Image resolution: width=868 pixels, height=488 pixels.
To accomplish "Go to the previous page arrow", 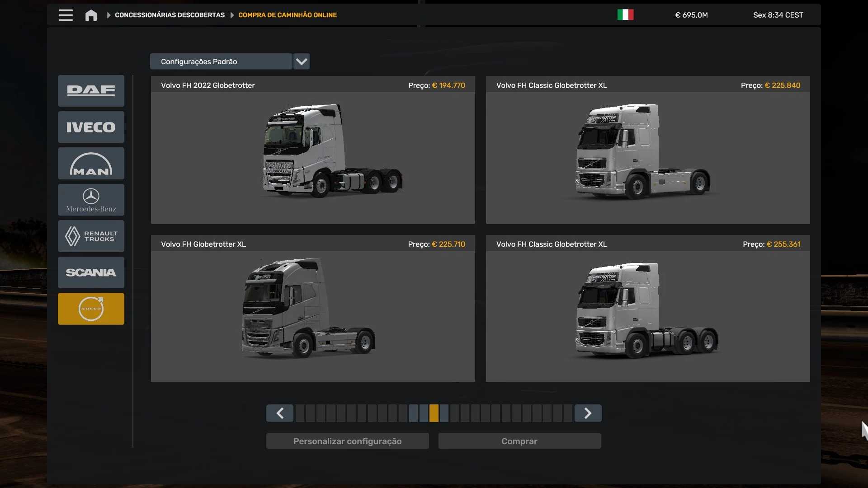I will pos(280,413).
